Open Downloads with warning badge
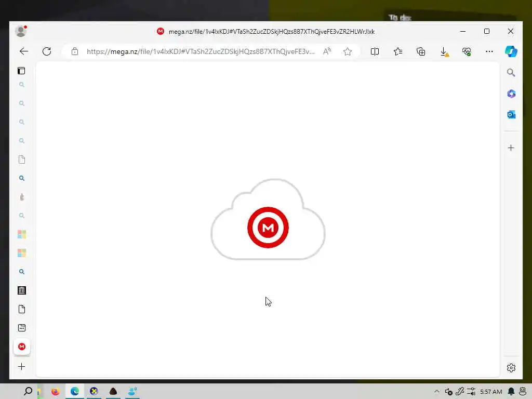Viewport: 532px width, 399px height. point(444,51)
